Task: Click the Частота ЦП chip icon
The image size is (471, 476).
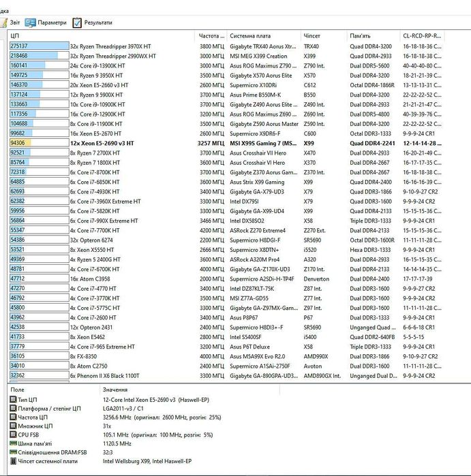Action: click(x=13, y=417)
